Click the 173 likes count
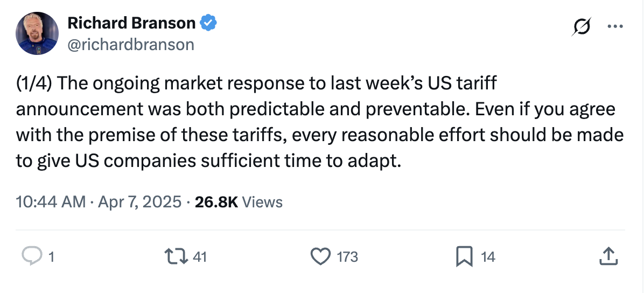This screenshot has width=644, height=293. click(347, 257)
